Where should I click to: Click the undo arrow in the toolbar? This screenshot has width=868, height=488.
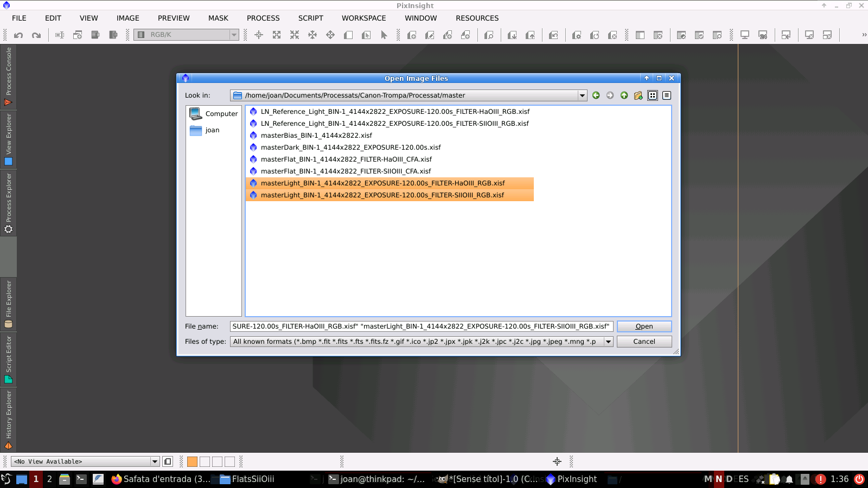tap(18, 35)
